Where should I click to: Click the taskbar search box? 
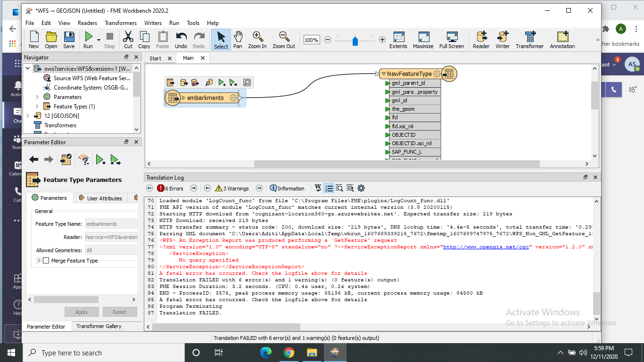click(x=103, y=353)
